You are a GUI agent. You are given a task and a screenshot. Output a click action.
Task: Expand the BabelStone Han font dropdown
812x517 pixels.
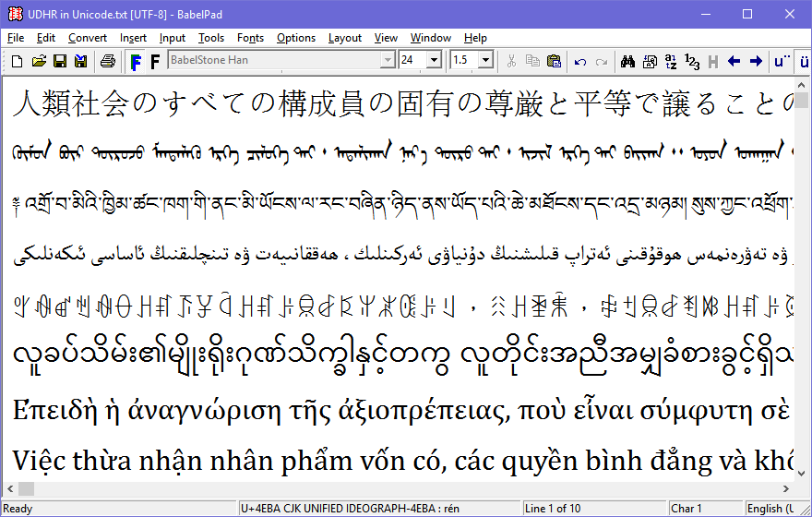coord(388,61)
